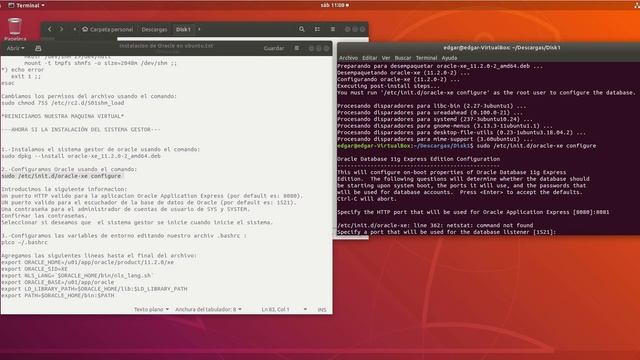Go forward in the file manager
This screenshot has width=640, height=360.
(x=62, y=29)
